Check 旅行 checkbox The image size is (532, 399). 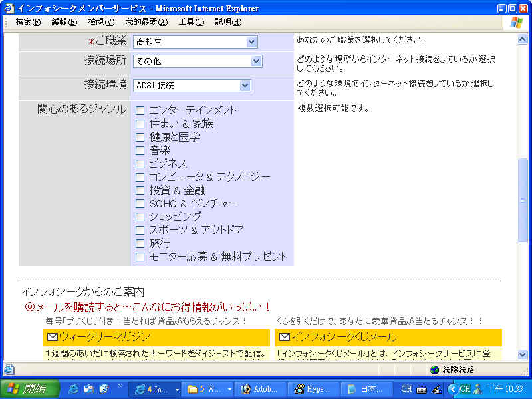[140, 243]
